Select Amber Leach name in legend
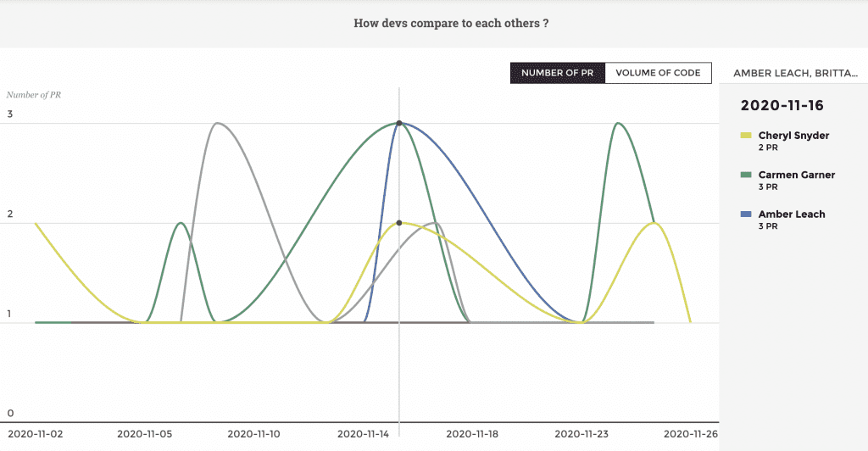The height and width of the screenshot is (451, 868). coord(791,214)
